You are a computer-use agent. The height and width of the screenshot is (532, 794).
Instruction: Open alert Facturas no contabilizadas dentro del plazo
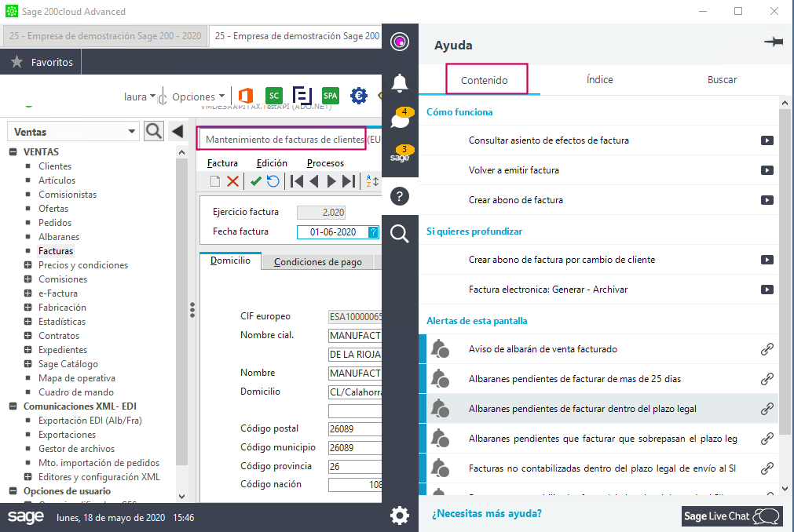click(x=602, y=468)
